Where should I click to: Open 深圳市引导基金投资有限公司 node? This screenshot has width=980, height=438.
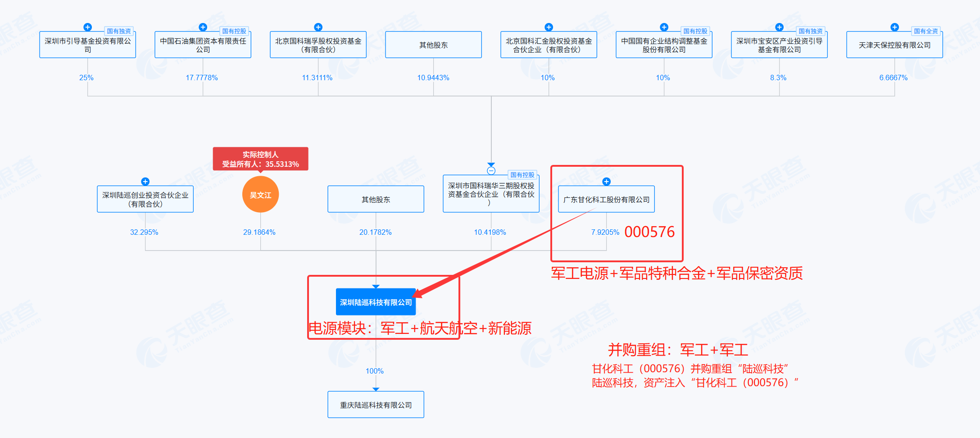(88, 45)
